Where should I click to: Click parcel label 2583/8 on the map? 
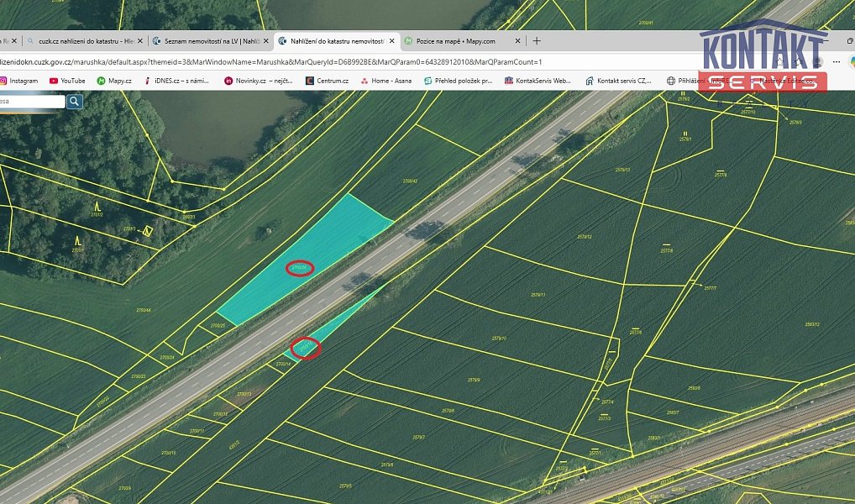coord(694,388)
